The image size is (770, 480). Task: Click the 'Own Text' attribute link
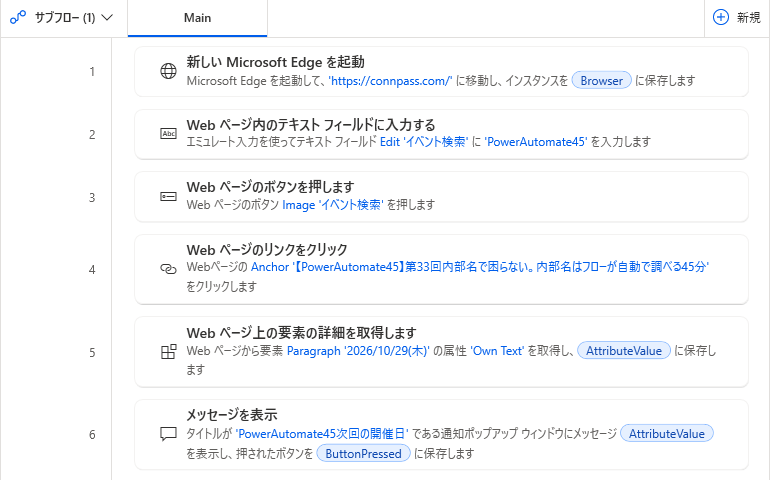click(x=497, y=351)
